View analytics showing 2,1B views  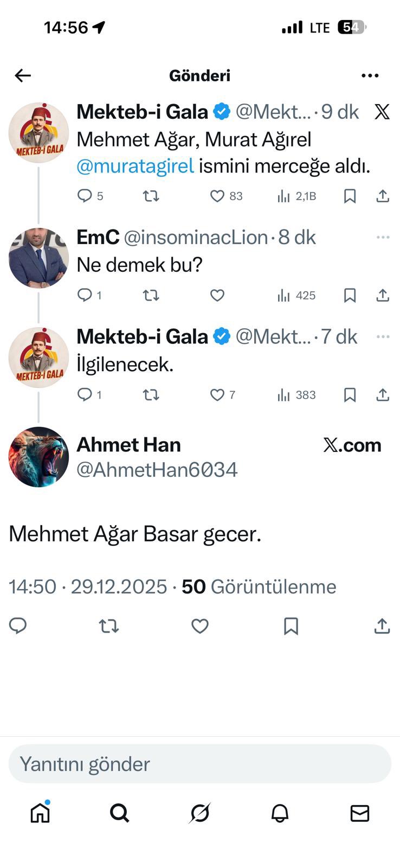click(x=284, y=196)
